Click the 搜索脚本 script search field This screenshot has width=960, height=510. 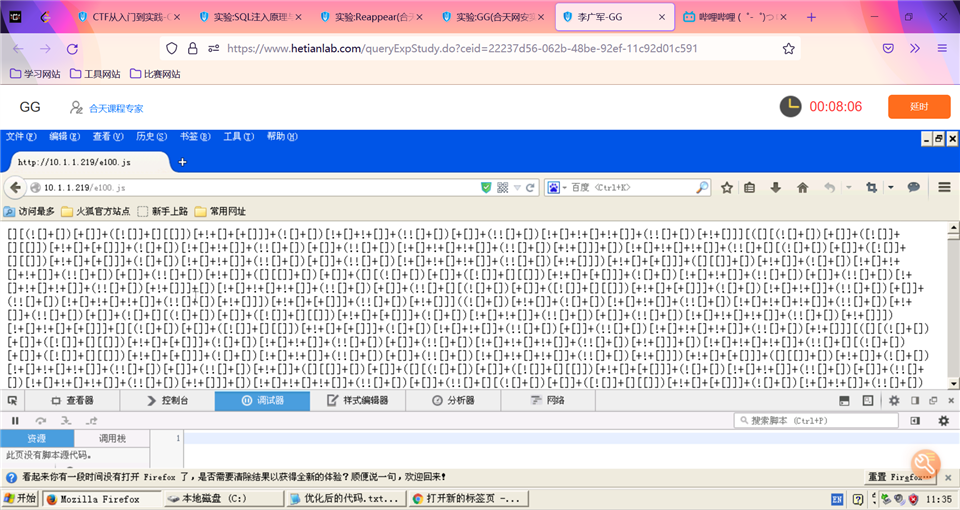(x=816, y=421)
